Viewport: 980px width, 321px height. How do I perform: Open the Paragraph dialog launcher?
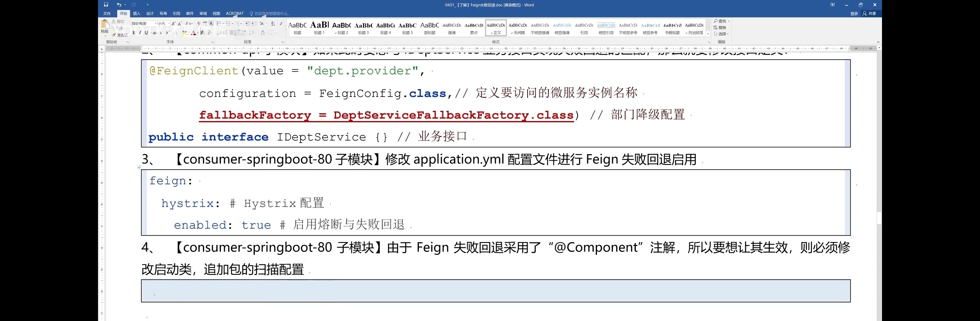click(x=283, y=42)
